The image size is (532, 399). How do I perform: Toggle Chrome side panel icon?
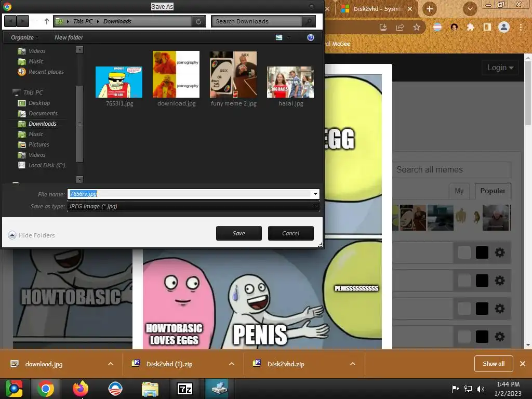(x=487, y=27)
